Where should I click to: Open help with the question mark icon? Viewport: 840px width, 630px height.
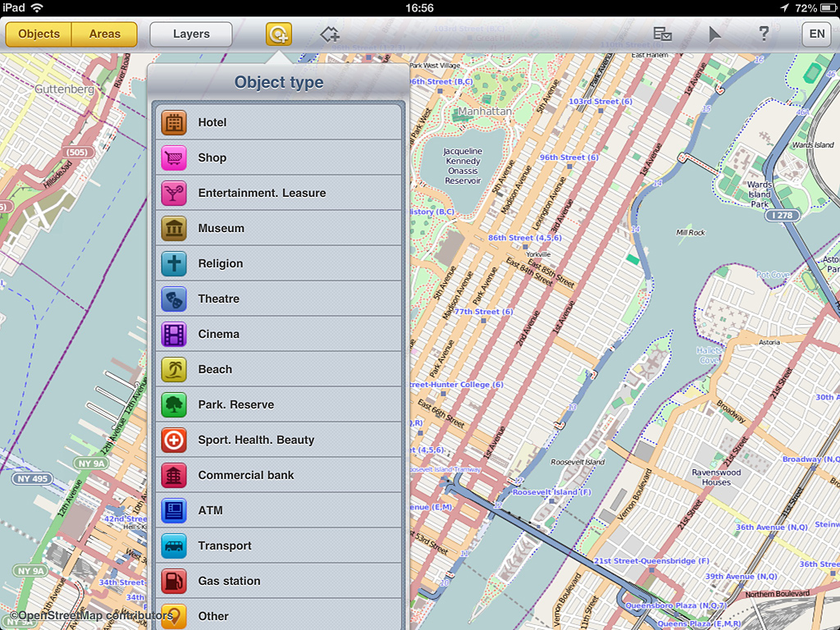click(764, 34)
